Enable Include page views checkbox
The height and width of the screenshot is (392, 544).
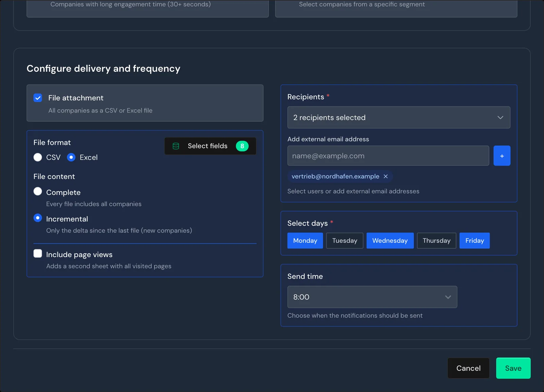point(38,254)
